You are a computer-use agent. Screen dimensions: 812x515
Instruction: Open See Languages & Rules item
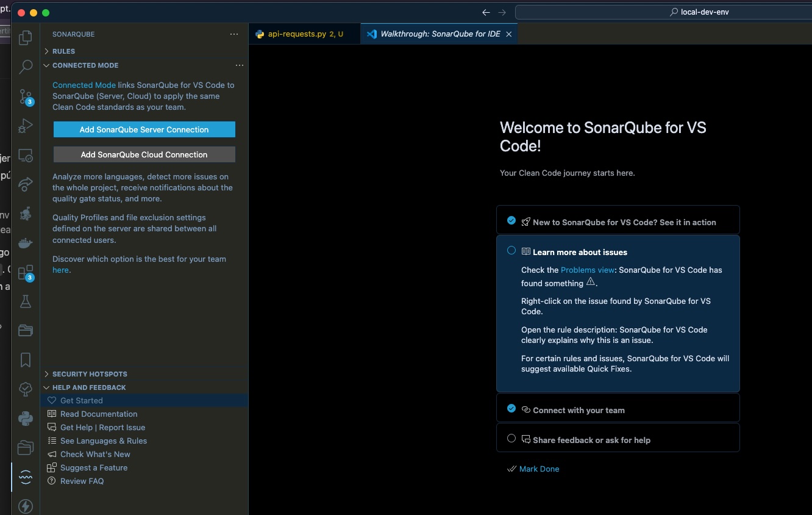click(x=144, y=441)
